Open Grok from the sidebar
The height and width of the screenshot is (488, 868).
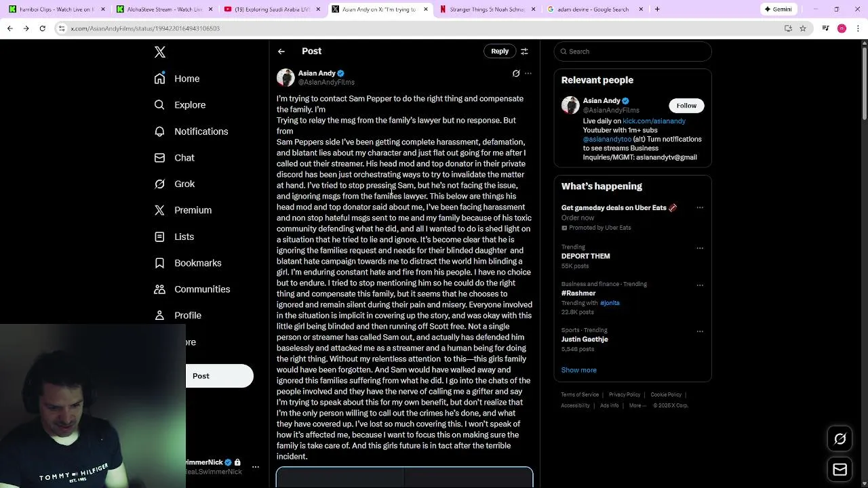[x=174, y=184]
